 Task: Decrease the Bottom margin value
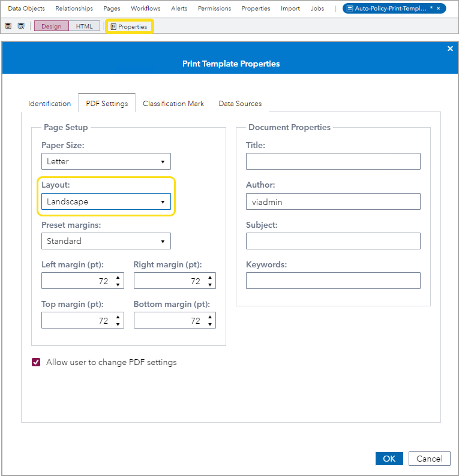click(210, 324)
